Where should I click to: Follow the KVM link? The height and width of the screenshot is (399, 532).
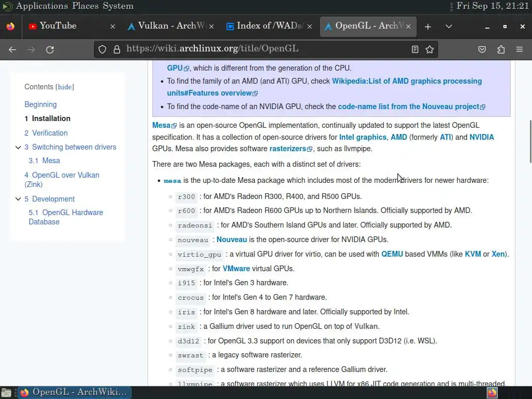pos(473,254)
